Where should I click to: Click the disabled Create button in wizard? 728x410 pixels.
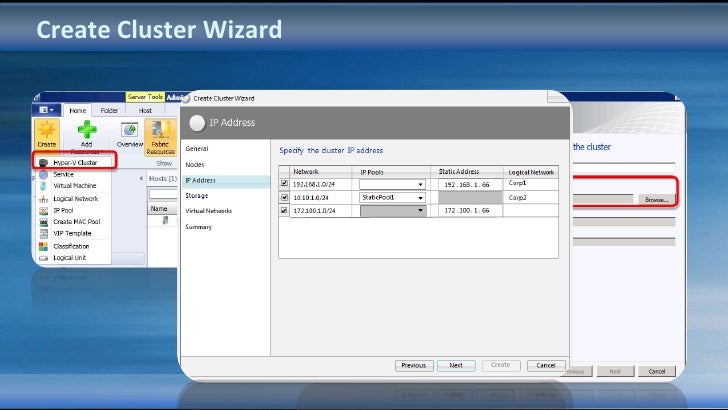click(500, 365)
